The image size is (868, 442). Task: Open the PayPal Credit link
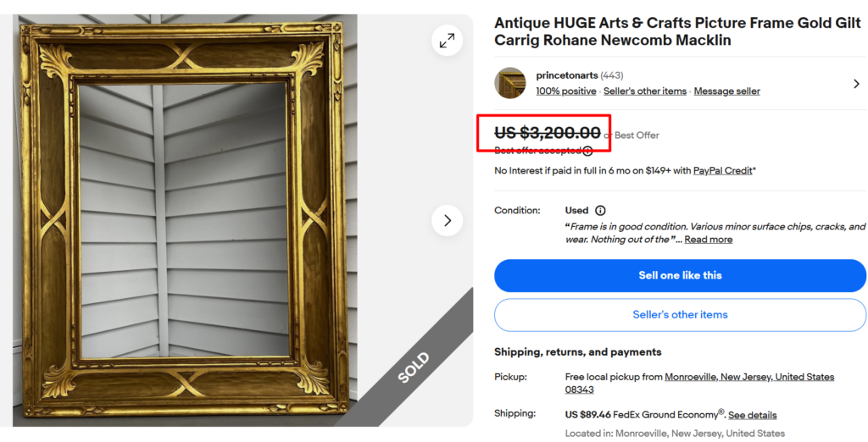tap(722, 171)
